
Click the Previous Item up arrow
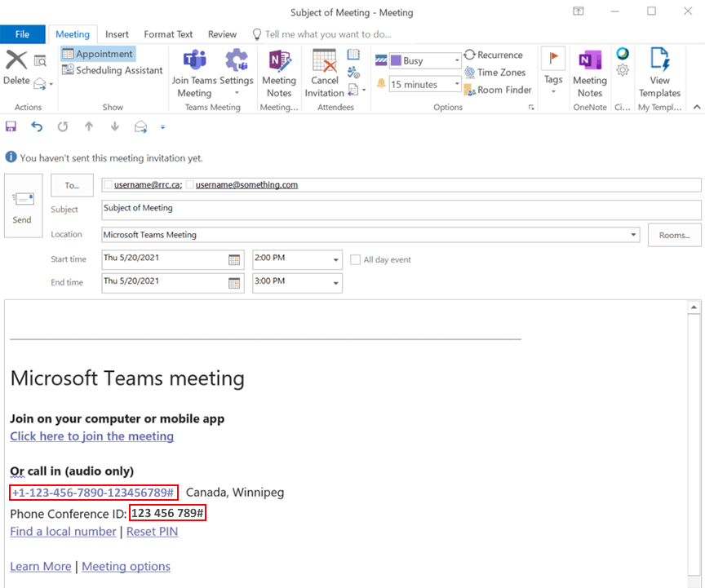pos(89,126)
